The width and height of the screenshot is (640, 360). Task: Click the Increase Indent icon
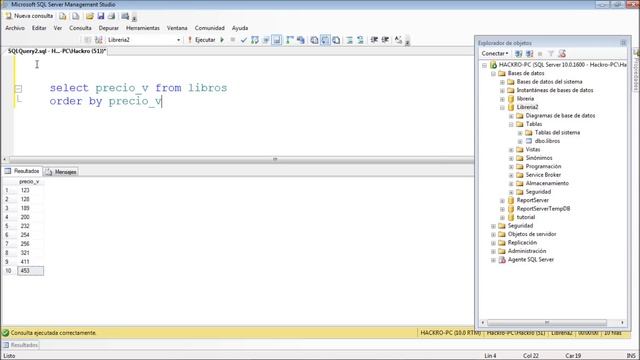tap(385, 40)
